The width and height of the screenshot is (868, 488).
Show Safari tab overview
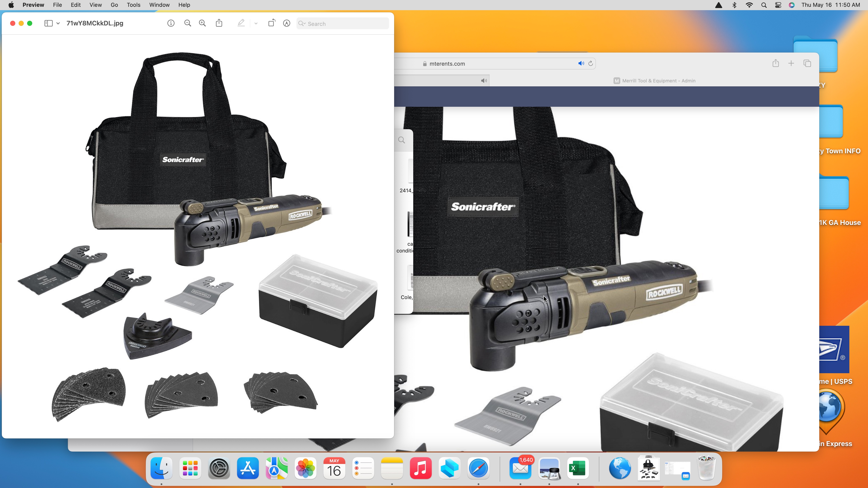[x=807, y=63]
